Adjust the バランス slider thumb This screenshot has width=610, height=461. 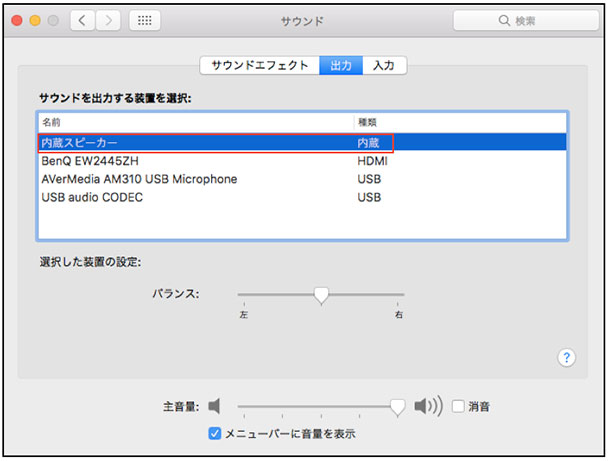coord(321,296)
